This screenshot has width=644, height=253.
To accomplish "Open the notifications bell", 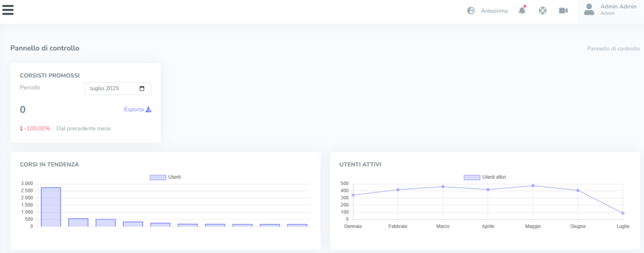I will click(521, 11).
